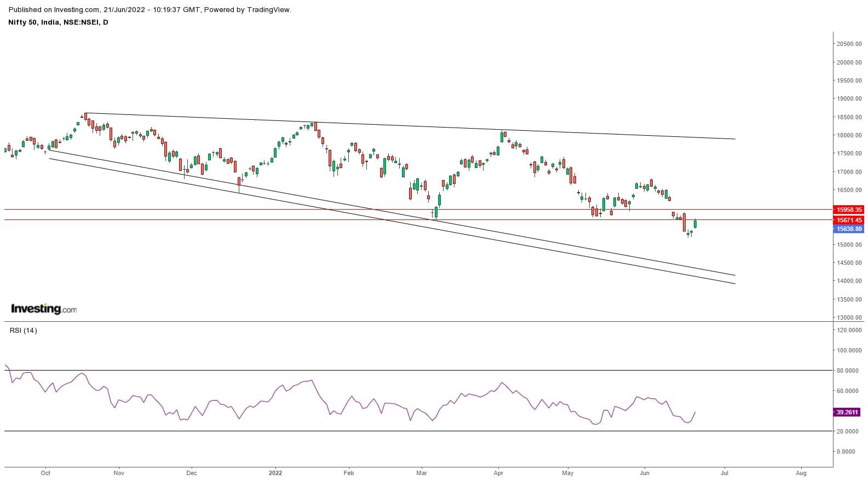This screenshot has width=868, height=480.
Task: Click the Published on Investing.com header text
Action: coord(150,9)
